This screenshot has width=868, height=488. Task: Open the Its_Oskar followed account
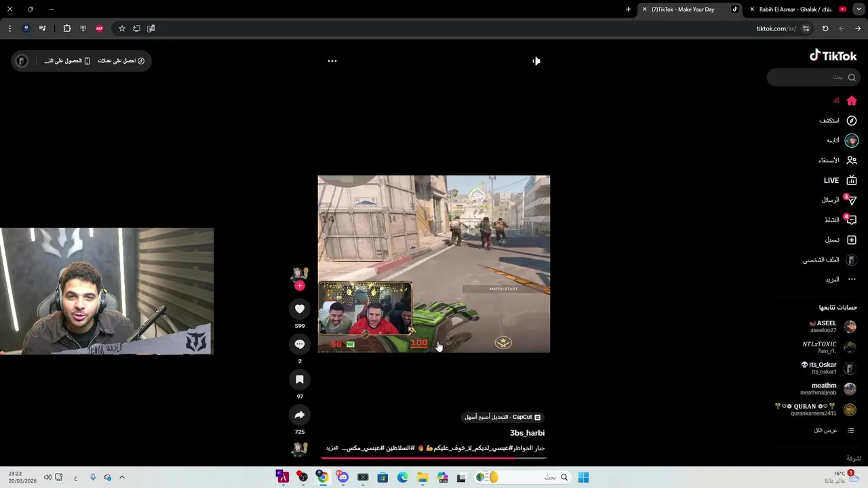pos(829,368)
